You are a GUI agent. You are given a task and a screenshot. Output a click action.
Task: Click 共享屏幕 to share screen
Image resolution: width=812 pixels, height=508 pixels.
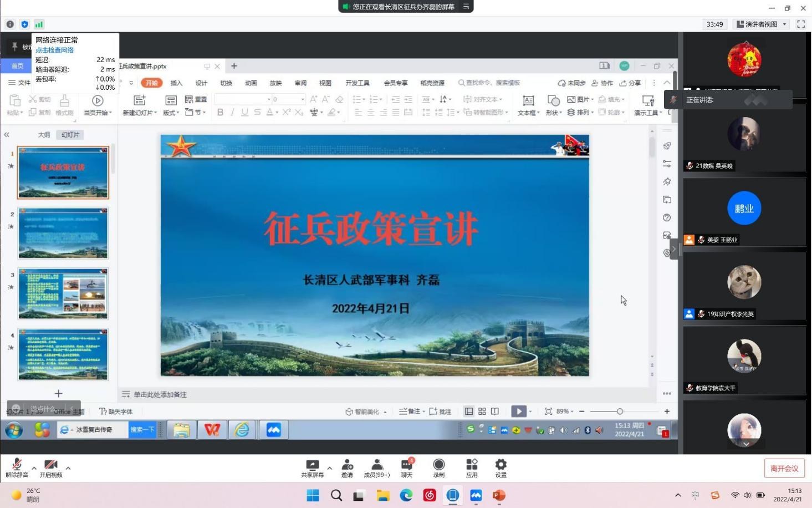click(312, 468)
